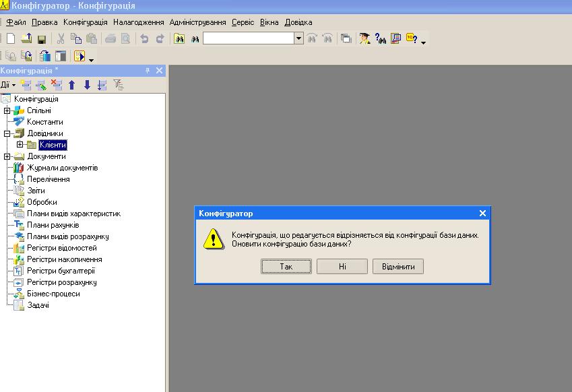Decline the update with the Ні button
The width and height of the screenshot is (572, 392).
coord(342,267)
